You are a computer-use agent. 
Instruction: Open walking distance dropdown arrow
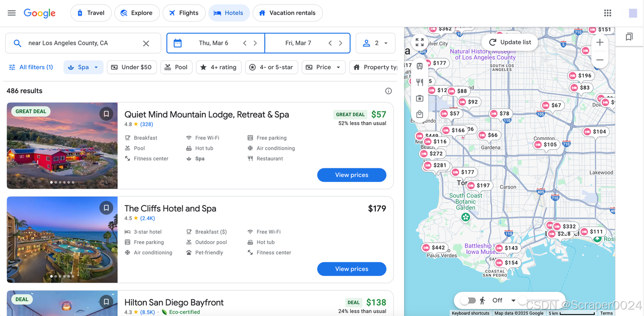click(x=513, y=300)
